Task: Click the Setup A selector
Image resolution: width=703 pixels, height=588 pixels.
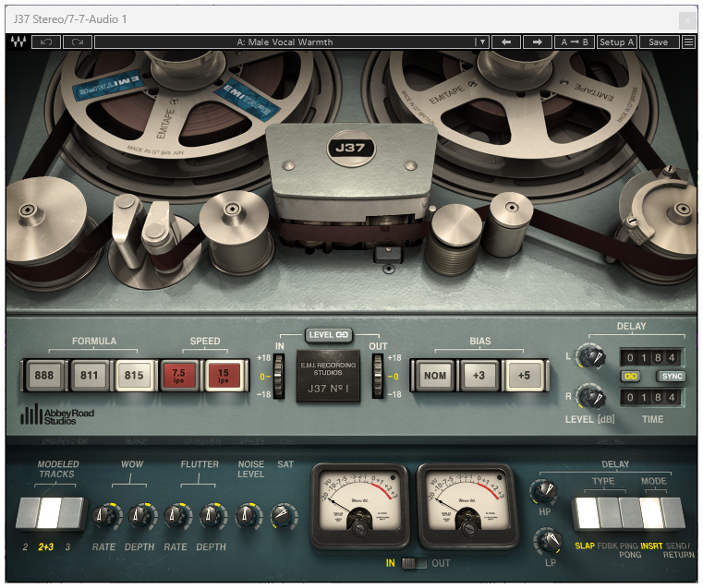Action: (616, 42)
